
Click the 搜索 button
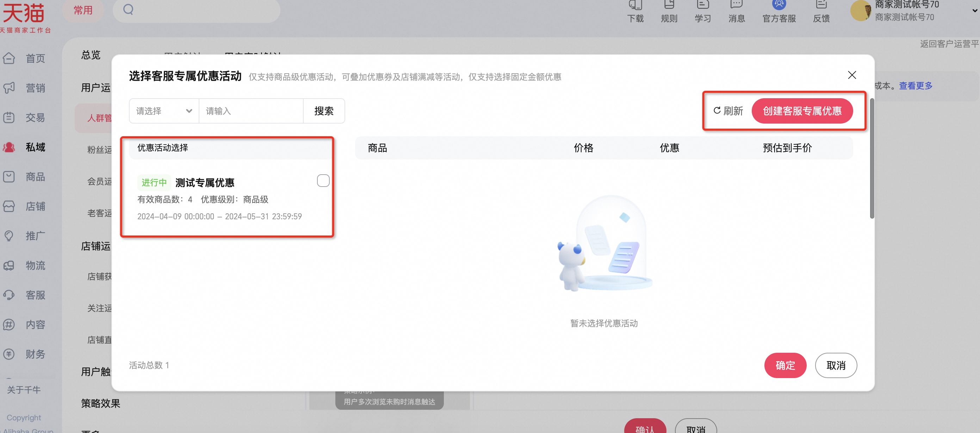pos(324,111)
